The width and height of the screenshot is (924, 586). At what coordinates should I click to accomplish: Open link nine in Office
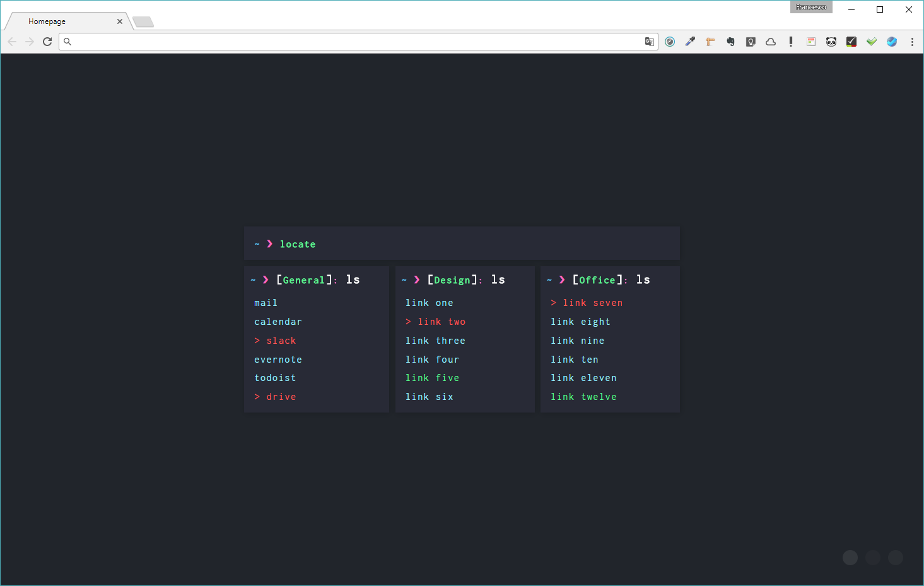[x=578, y=341]
